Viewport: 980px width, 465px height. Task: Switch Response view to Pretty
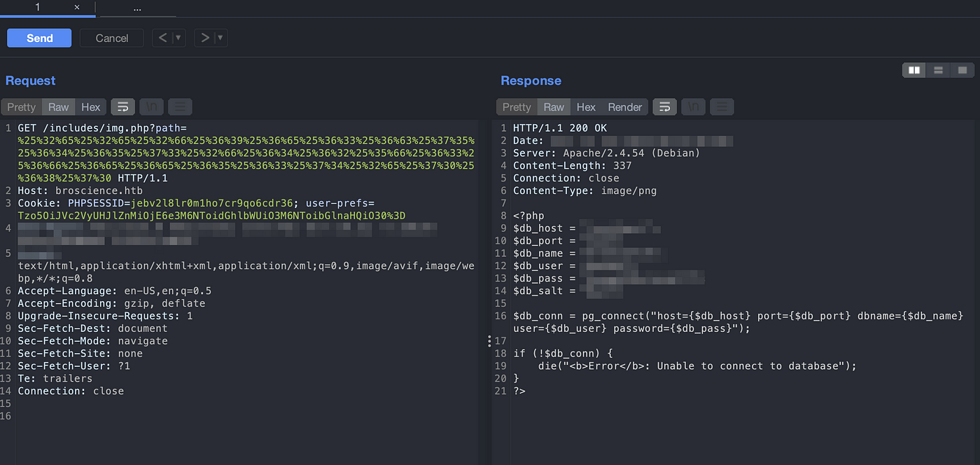click(x=517, y=107)
